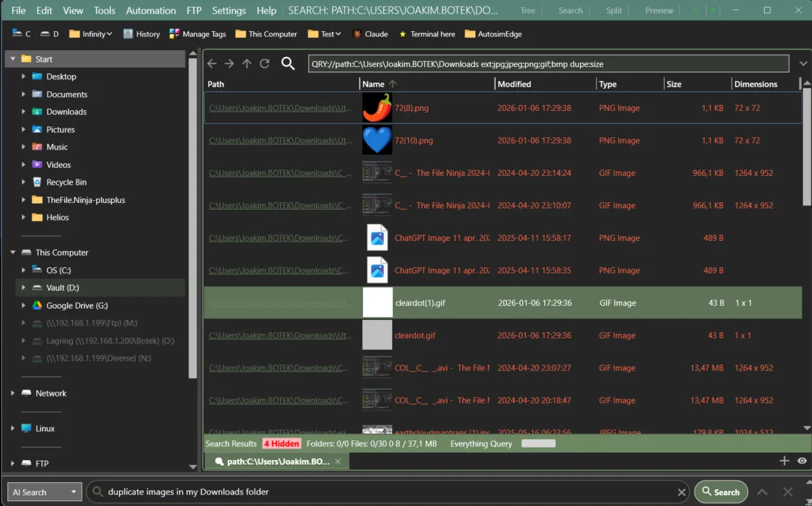Click the chili pepper thumbnail for 72(8).png
The width and height of the screenshot is (812, 506).
pos(377,108)
